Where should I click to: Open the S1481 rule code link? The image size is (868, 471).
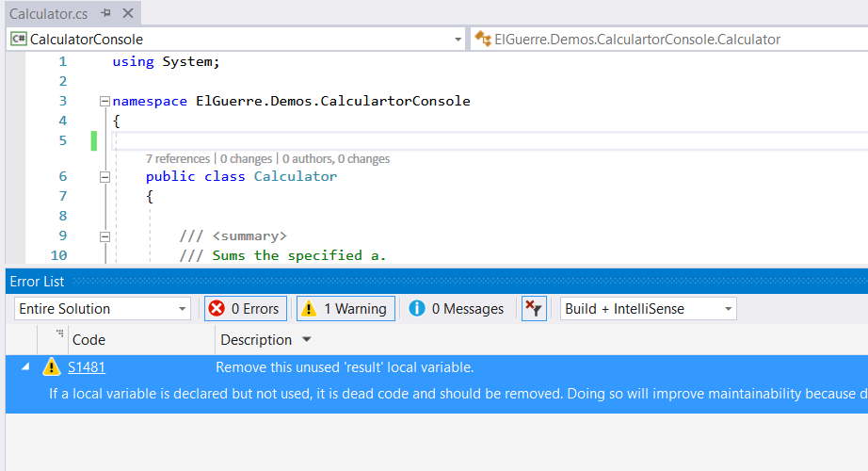[86, 367]
